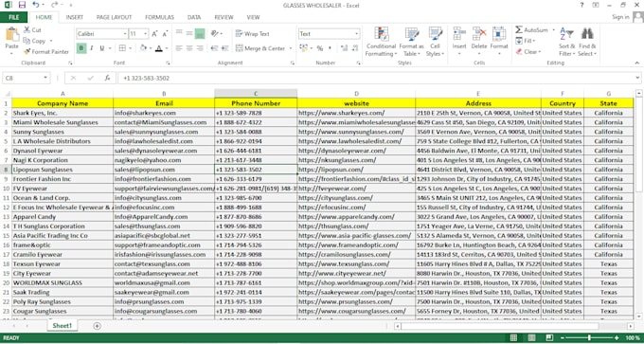Screen dimensions: 644x344
Task: Click the Merge & Center icon
Action: coord(239,48)
